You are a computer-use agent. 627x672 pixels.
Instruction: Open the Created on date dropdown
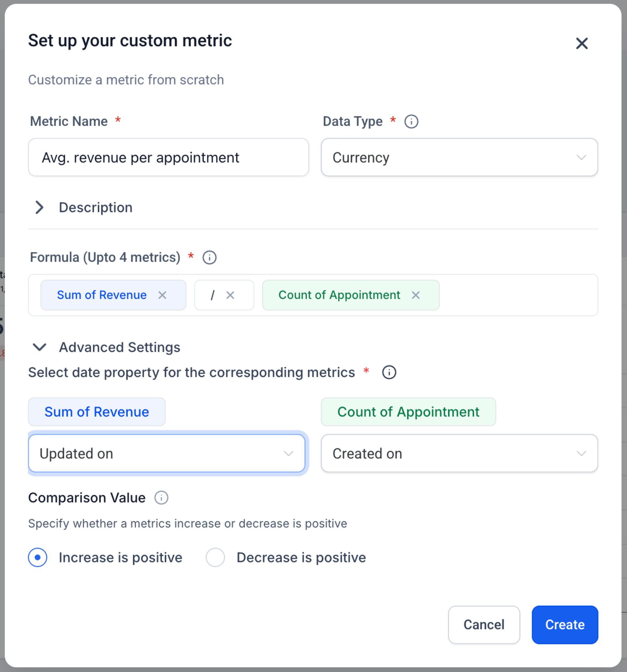(459, 453)
